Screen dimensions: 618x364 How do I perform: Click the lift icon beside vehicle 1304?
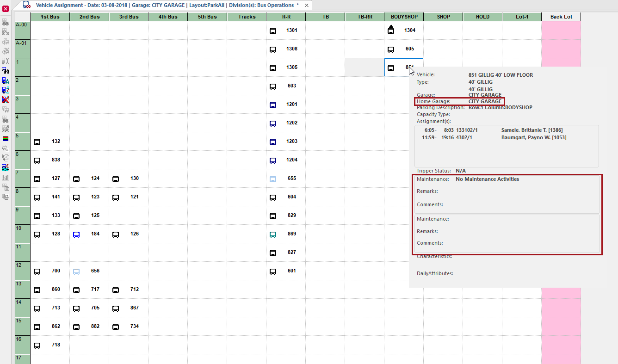pyautogui.click(x=390, y=30)
